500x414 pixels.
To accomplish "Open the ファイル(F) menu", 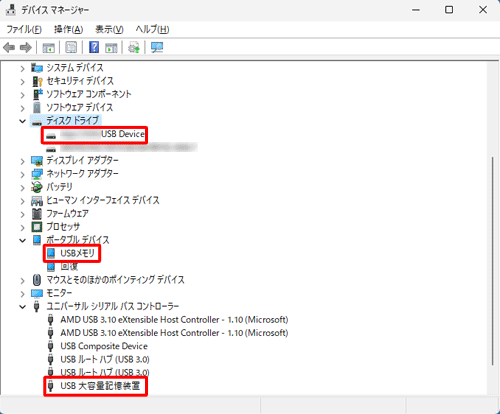I will pyautogui.click(x=24, y=30).
